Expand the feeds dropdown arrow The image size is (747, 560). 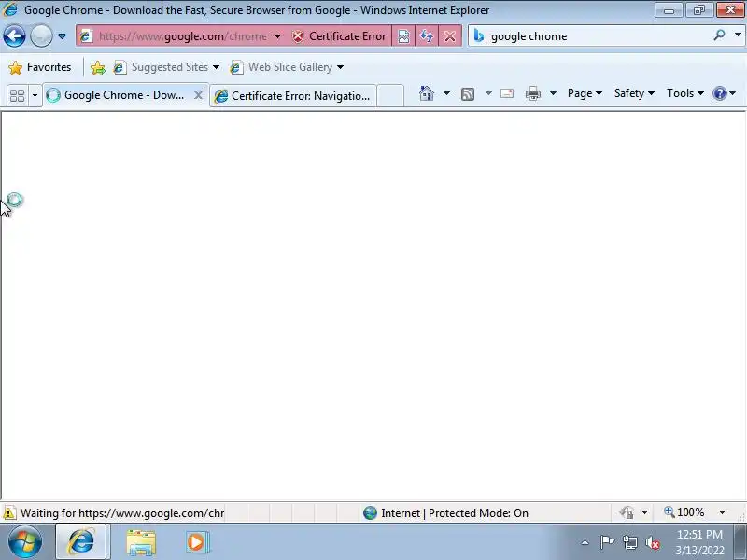[x=488, y=93]
